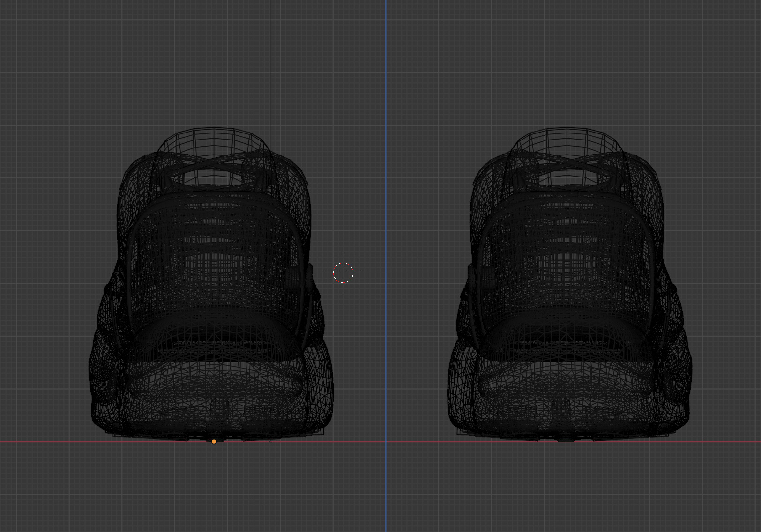Click the 3D cursor crosshair between backpacks
The width and height of the screenshot is (761, 532).
pyautogui.click(x=343, y=273)
